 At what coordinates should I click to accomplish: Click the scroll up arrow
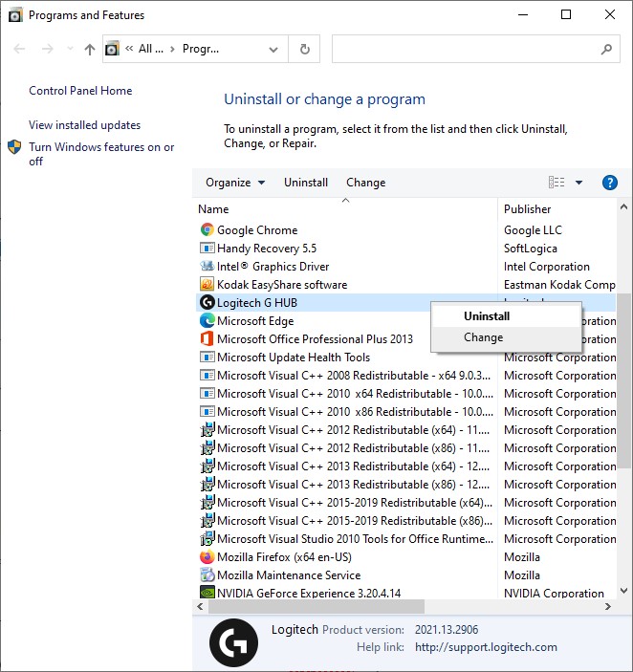click(x=623, y=207)
